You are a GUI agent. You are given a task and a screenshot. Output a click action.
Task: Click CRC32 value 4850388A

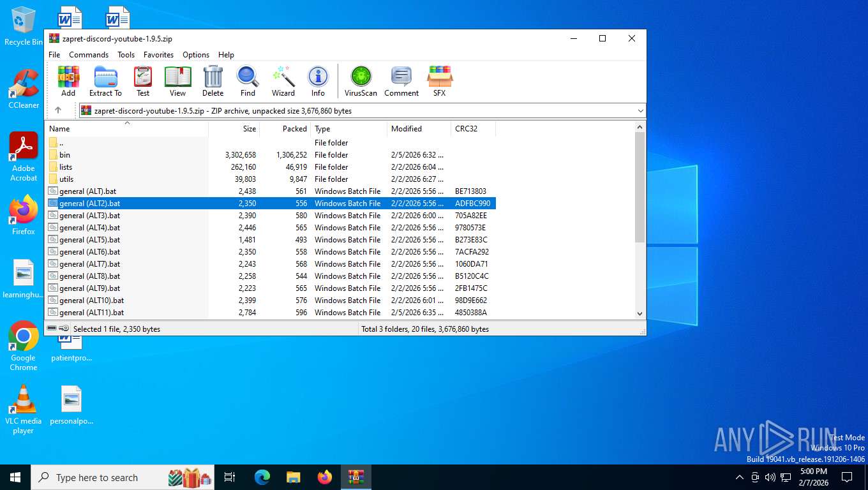pos(471,313)
